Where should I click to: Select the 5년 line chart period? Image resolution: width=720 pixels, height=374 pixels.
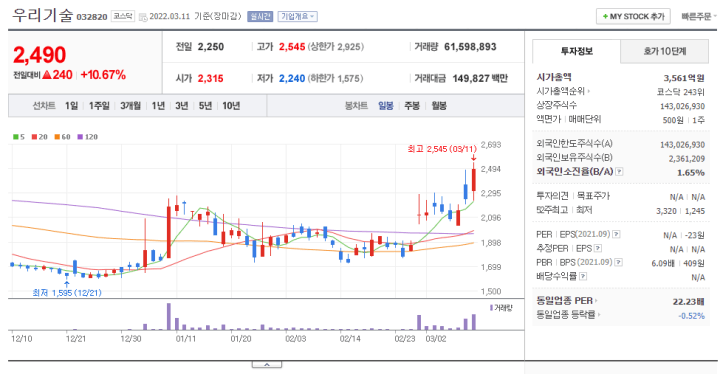click(x=205, y=106)
